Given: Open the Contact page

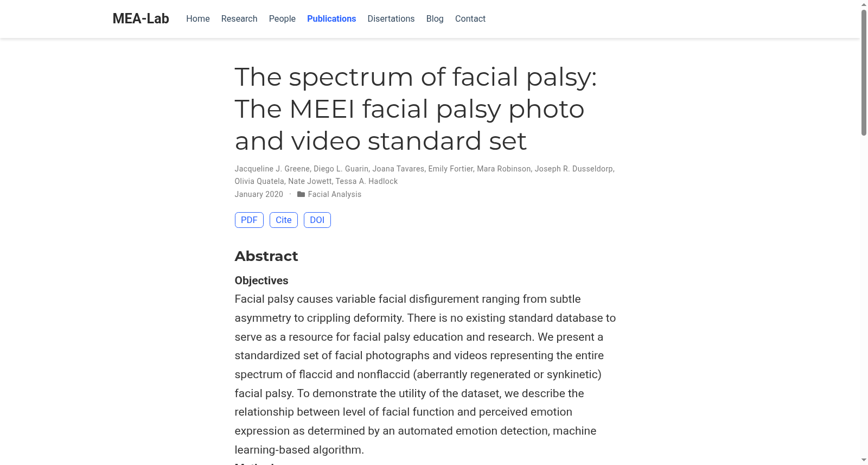Looking at the screenshot, I should tap(470, 18).
